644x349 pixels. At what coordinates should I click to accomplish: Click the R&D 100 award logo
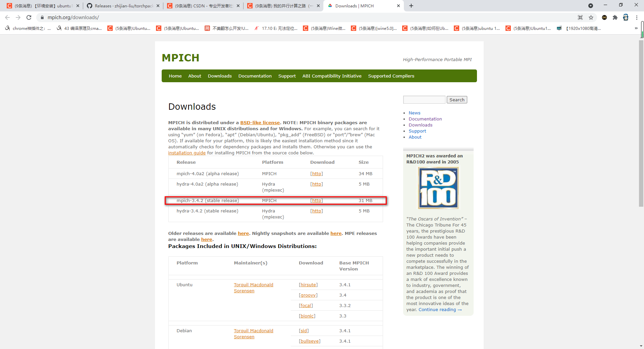click(438, 188)
